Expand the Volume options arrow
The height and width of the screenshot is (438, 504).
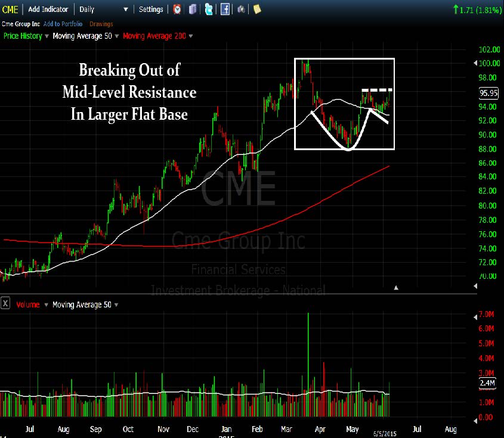46,305
